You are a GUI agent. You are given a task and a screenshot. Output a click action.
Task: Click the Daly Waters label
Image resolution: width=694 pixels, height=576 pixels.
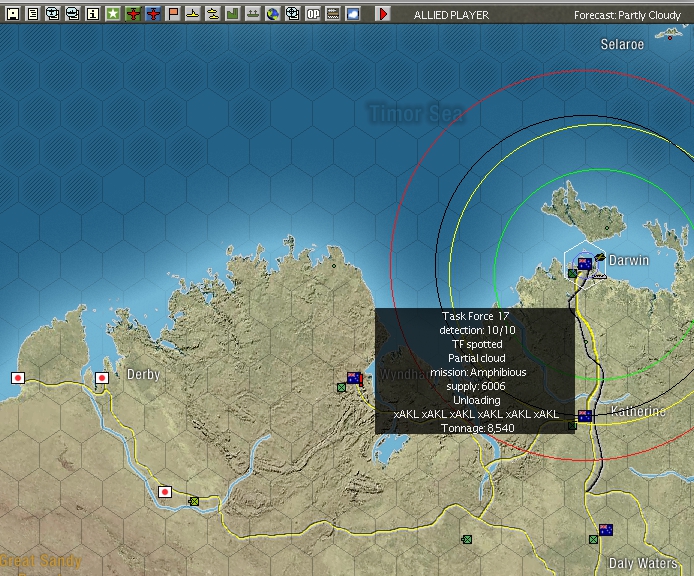pos(643,563)
